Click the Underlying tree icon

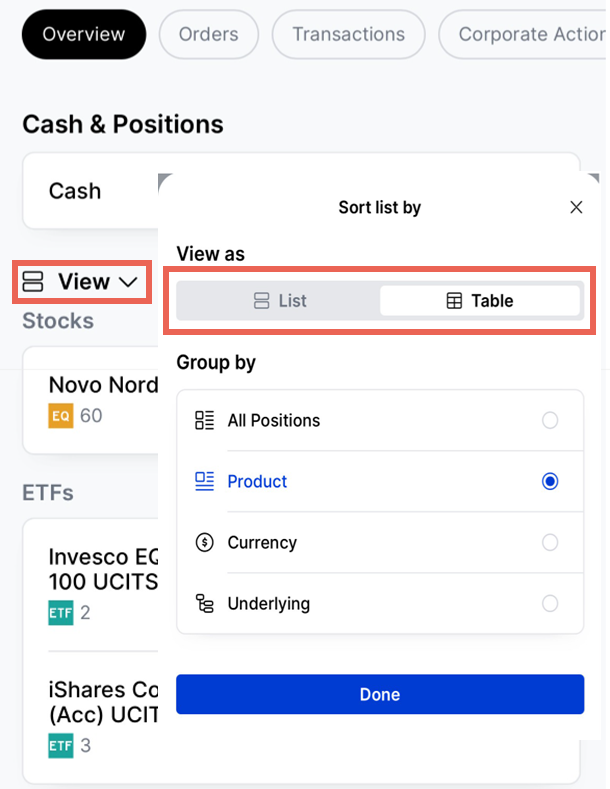tap(205, 603)
